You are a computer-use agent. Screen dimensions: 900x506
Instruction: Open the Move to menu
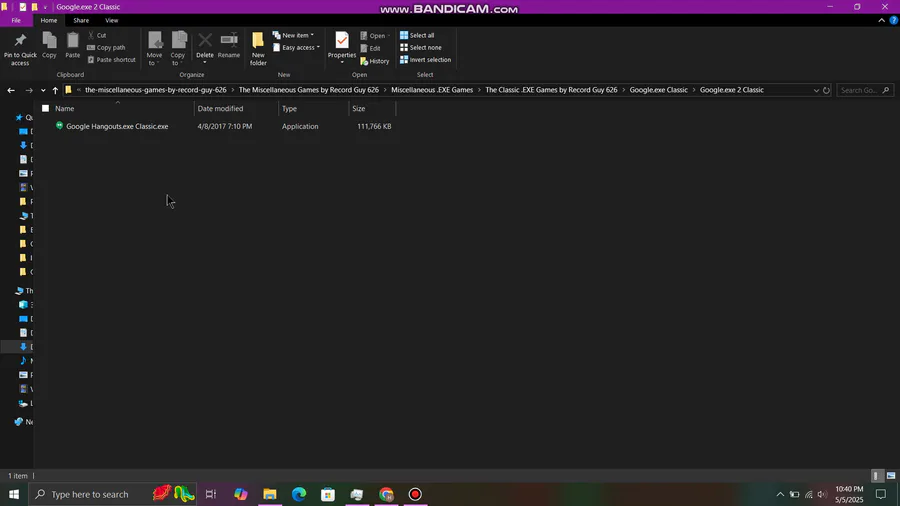pos(154,49)
